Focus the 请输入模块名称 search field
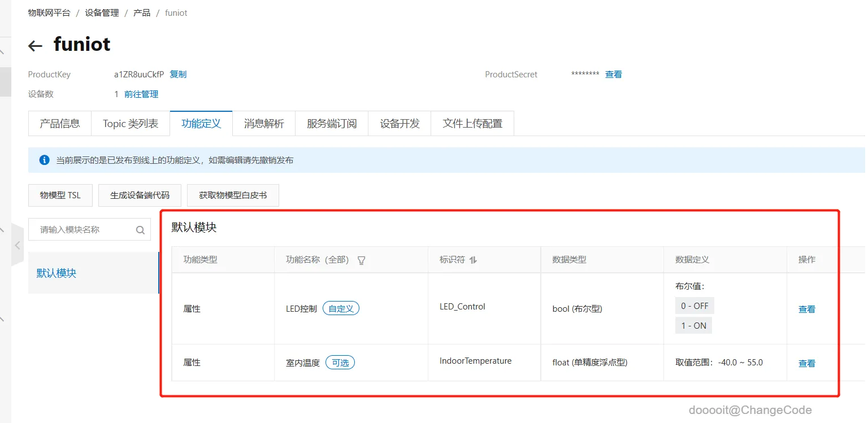The image size is (868, 423). tap(89, 229)
